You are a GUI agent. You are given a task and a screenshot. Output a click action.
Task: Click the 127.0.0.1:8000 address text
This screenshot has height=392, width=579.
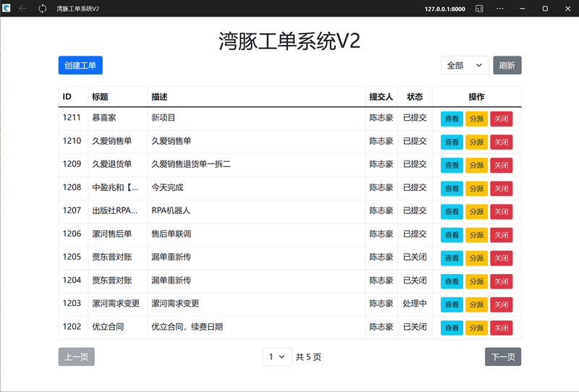click(445, 9)
